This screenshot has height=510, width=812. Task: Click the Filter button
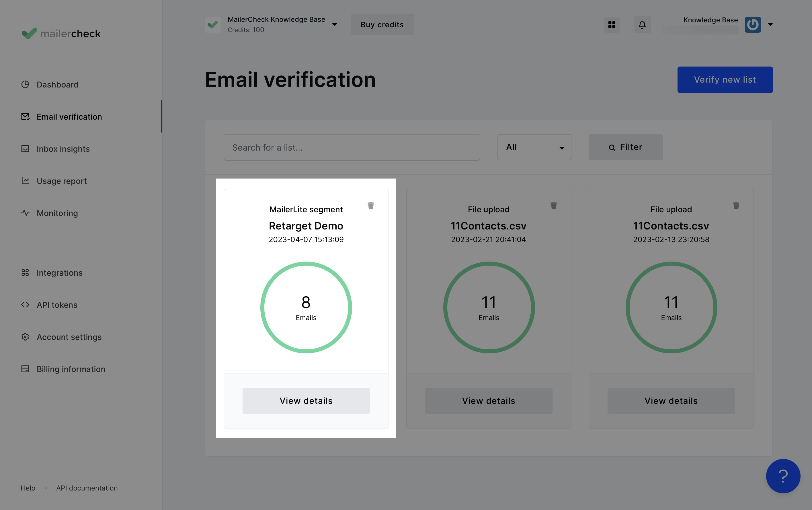click(626, 147)
